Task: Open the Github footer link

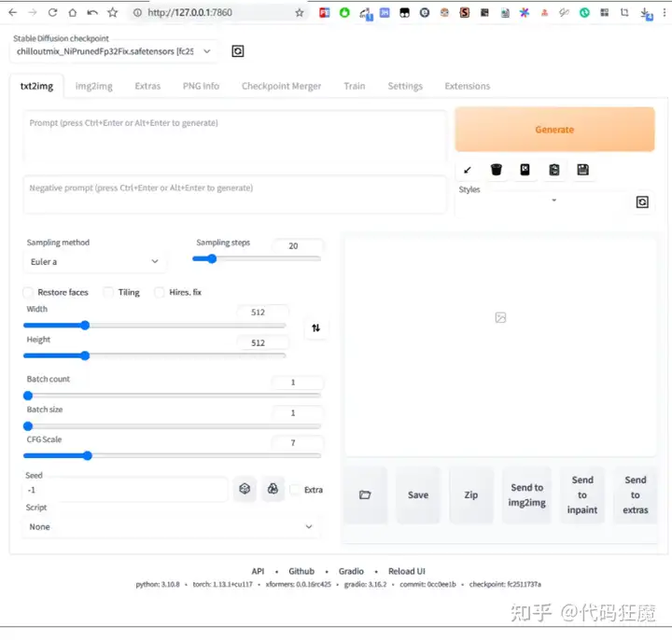Action: pos(301,572)
